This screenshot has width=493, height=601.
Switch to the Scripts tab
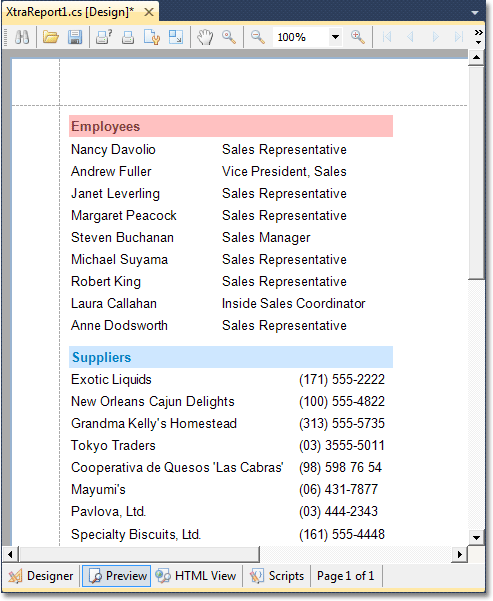pos(278,576)
